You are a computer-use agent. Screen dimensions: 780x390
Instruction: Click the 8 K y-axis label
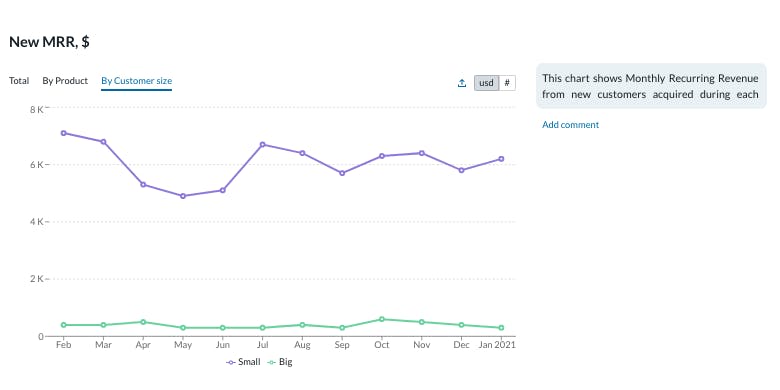coord(37,109)
